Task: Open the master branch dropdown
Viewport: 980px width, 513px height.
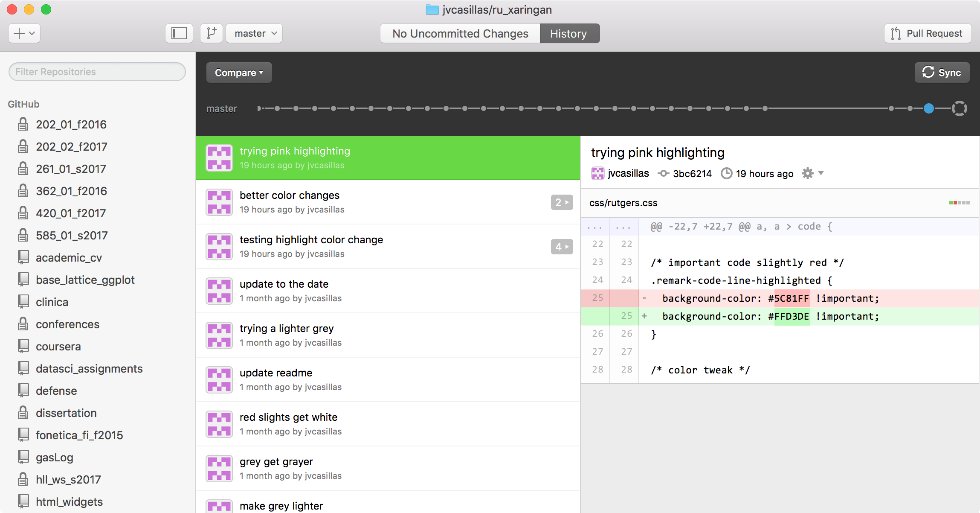Action: pyautogui.click(x=255, y=33)
